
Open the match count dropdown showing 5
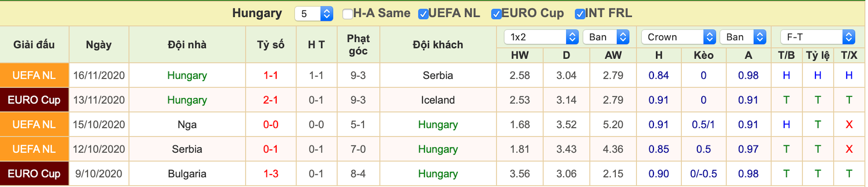pos(314,14)
